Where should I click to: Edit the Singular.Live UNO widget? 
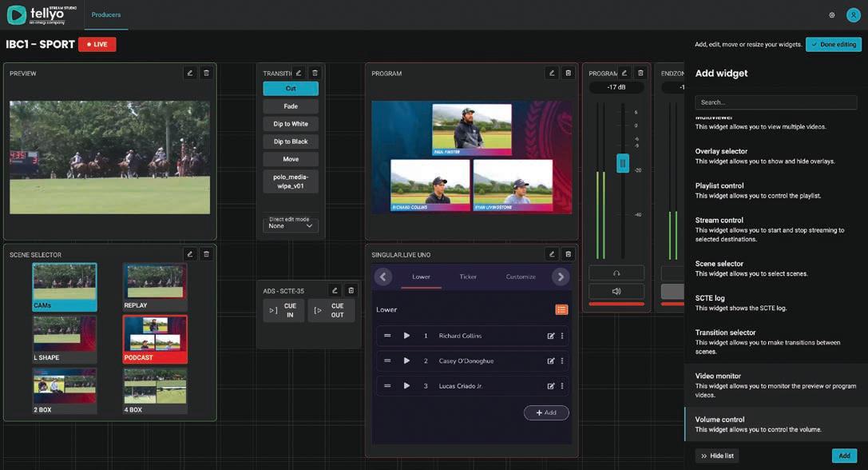[x=551, y=254]
